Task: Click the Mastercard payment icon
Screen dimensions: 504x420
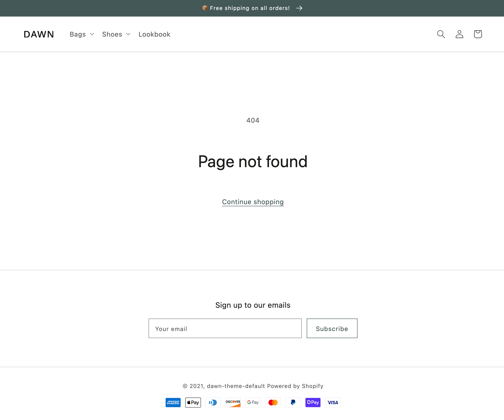Action: tap(273, 402)
